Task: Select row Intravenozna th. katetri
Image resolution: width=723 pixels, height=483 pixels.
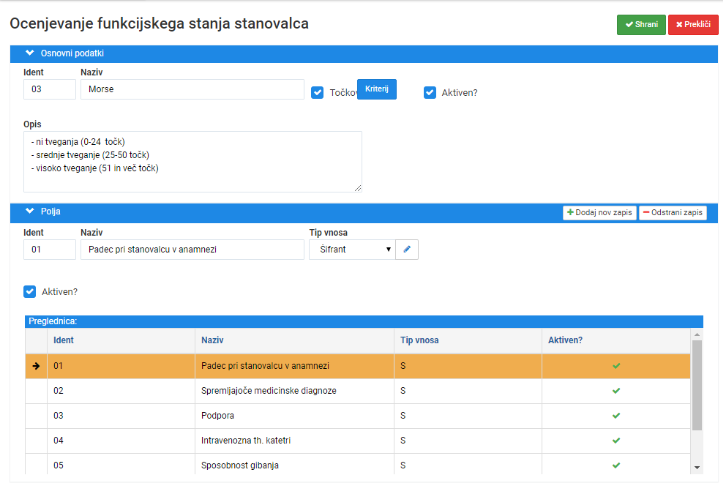Action: tap(358, 441)
